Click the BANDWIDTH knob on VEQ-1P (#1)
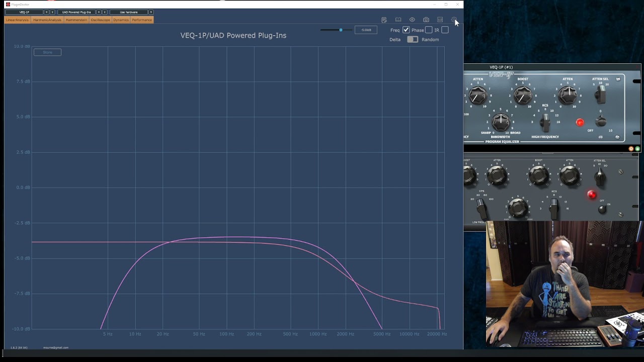 pyautogui.click(x=501, y=121)
